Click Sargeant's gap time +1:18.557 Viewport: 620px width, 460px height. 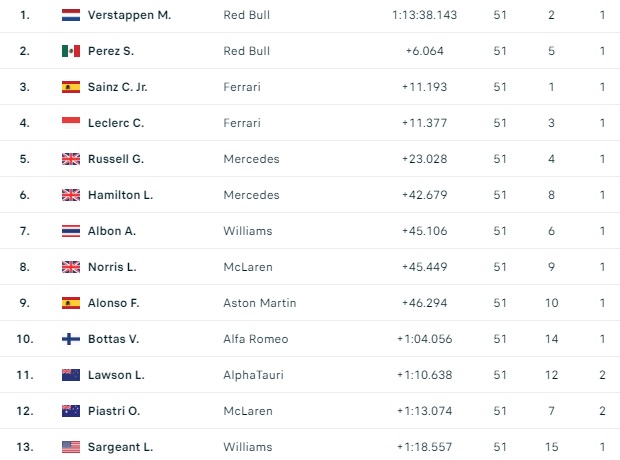point(432,447)
